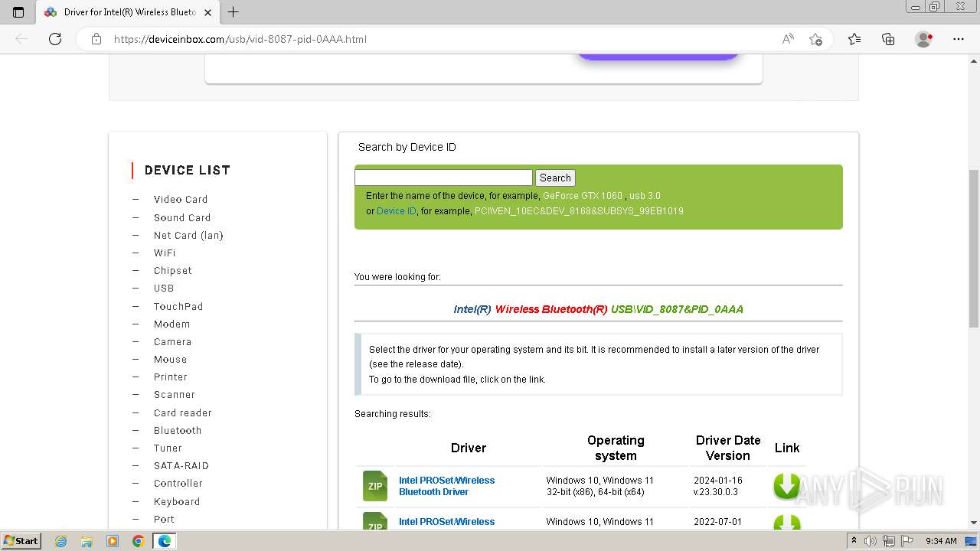Click the 9:34 AM taskbar clock

[941, 541]
